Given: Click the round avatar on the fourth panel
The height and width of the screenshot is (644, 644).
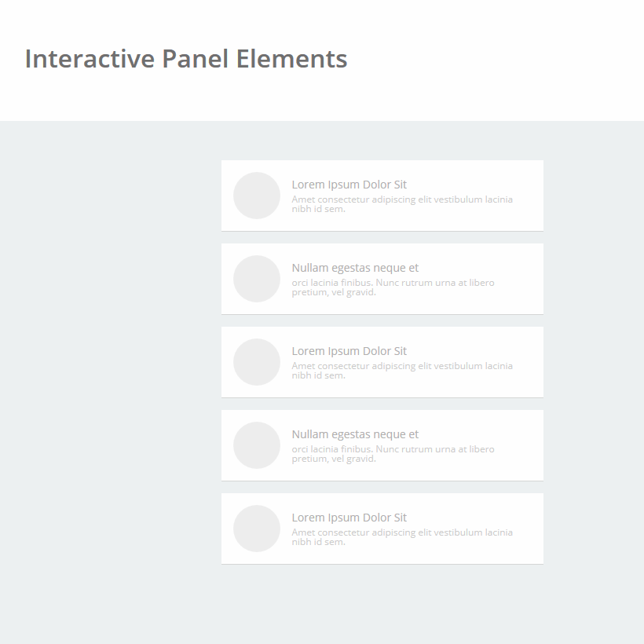Looking at the screenshot, I should tap(256, 445).
